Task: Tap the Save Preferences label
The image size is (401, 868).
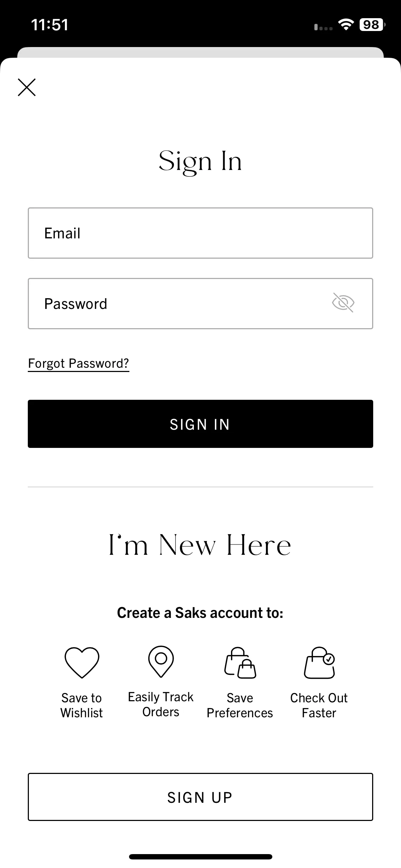Action: 240,705
